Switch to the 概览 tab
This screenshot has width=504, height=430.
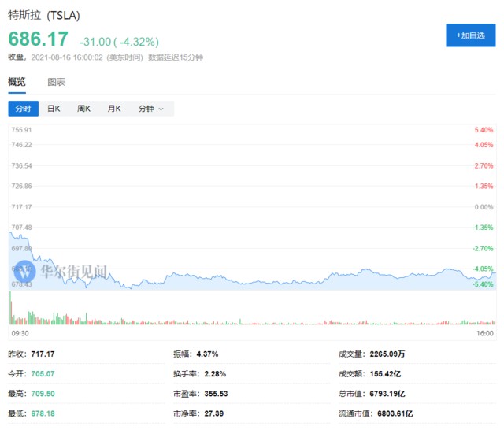(17, 82)
